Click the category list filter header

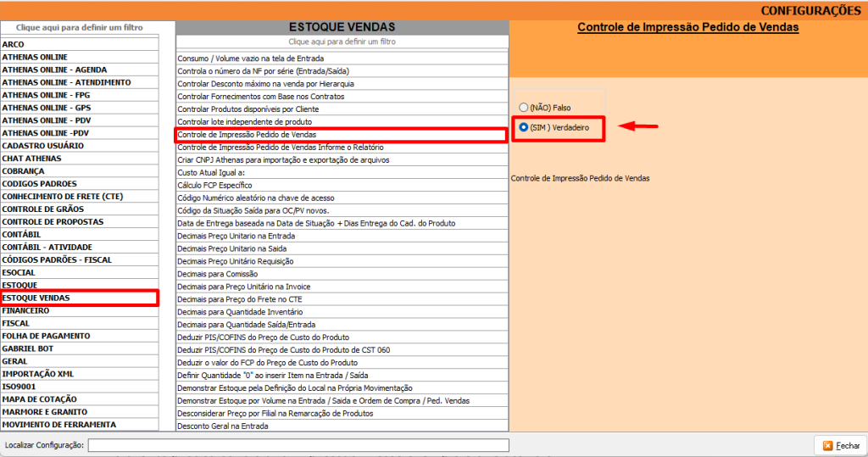79,27
